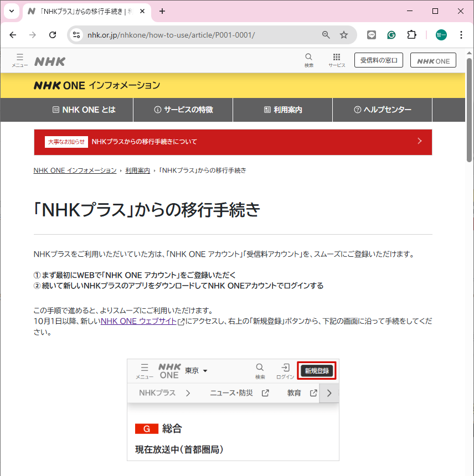This screenshot has width=474, height=476.
Task: Open the Chrome extensions puzzle icon
Action: 411,35
